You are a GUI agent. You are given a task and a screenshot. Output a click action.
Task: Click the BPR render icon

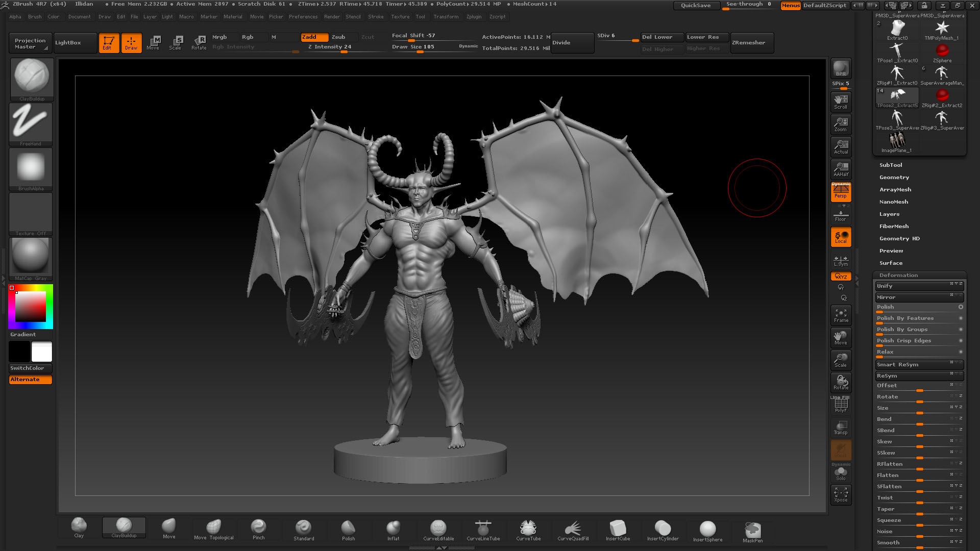click(841, 68)
